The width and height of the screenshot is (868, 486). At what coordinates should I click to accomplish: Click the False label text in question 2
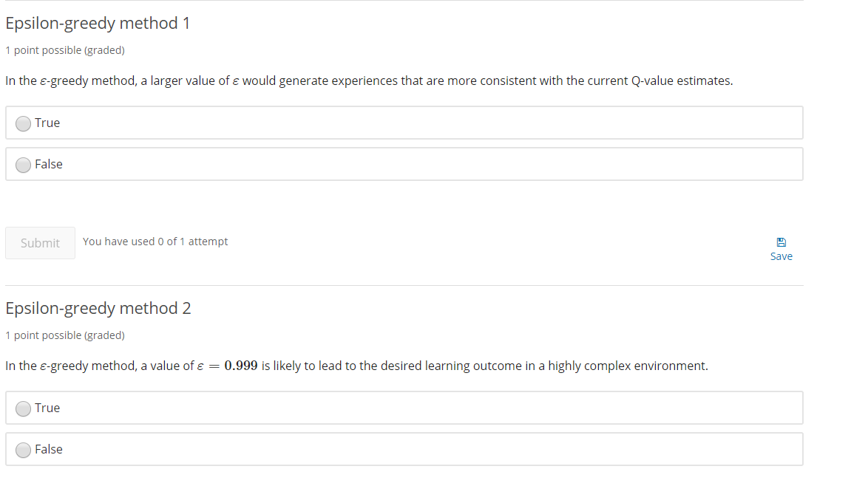point(51,450)
